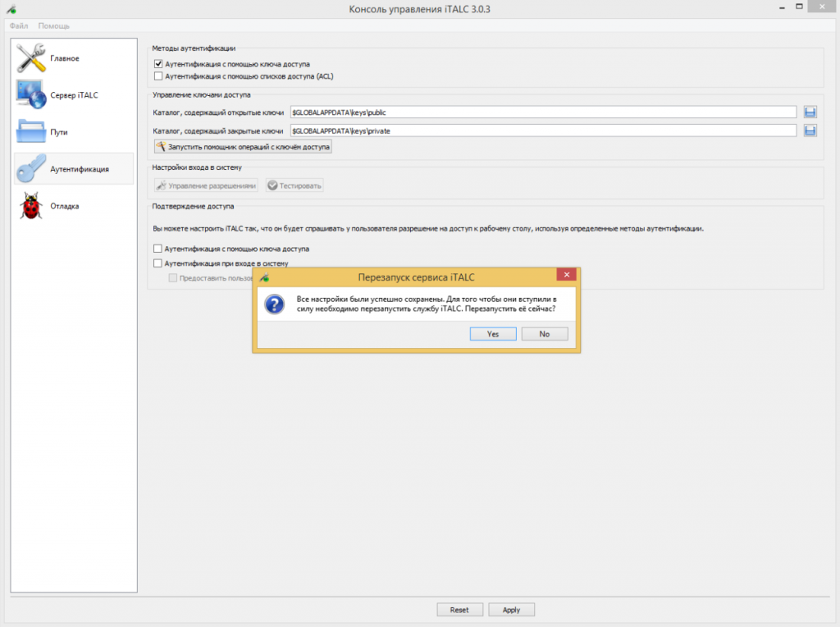
Task: Toggle key-based authentication method checkbox
Action: point(158,64)
